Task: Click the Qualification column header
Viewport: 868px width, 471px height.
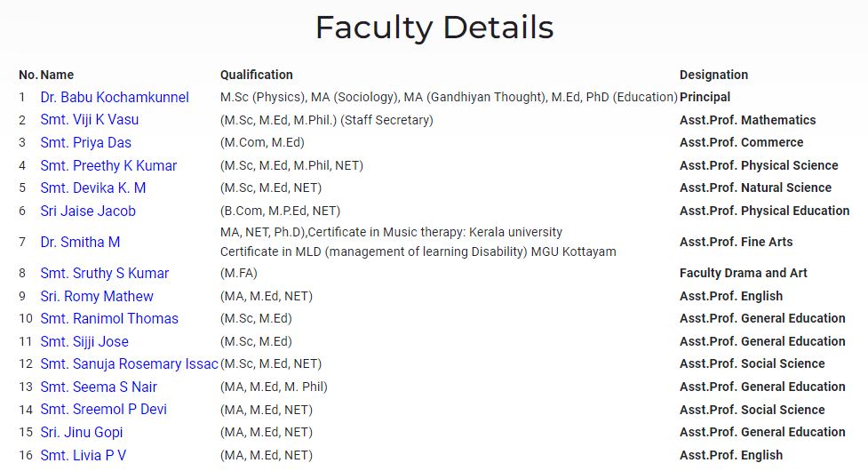Action: 256,75
